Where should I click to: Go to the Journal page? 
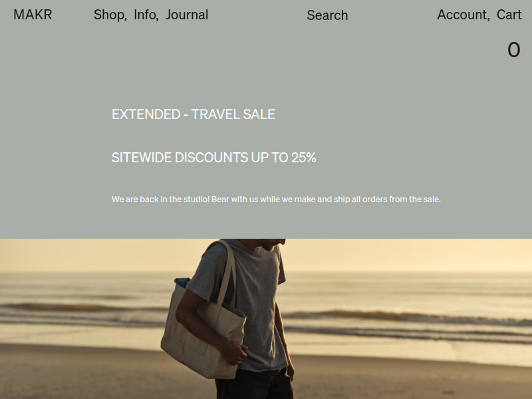(187, 15)
